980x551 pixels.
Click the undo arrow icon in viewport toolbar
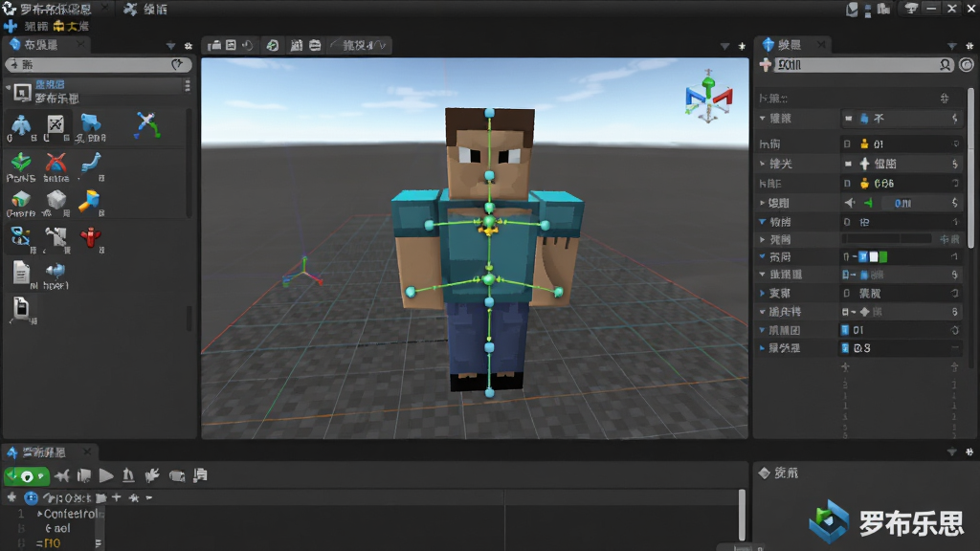pyautogui.click(x=248, y=46)
